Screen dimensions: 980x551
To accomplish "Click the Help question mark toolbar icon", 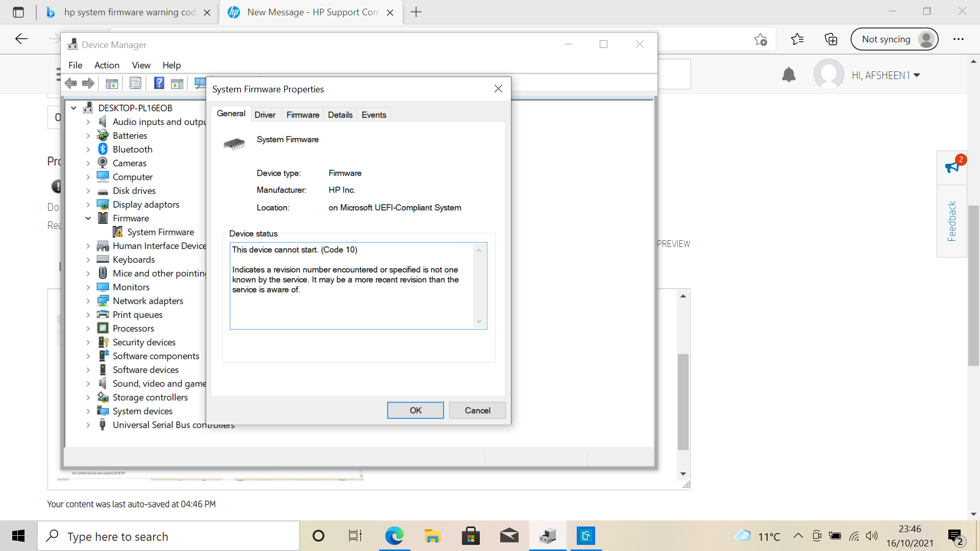I will pos(159,83).
